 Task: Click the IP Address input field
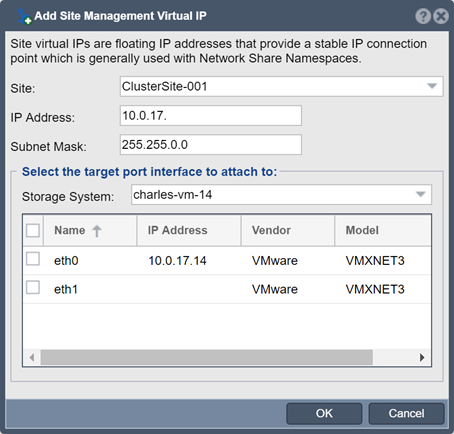click(211, 116)
